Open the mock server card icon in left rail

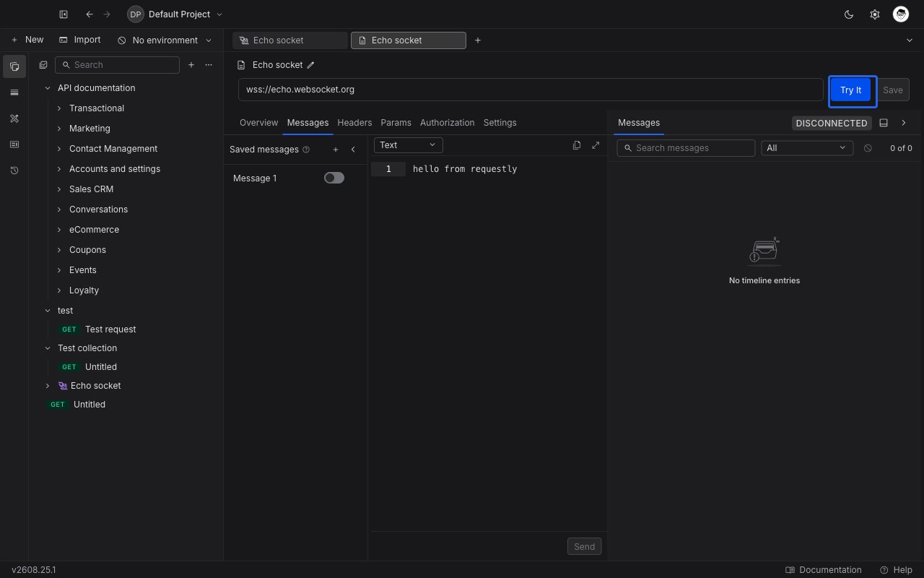coord(14,144)
